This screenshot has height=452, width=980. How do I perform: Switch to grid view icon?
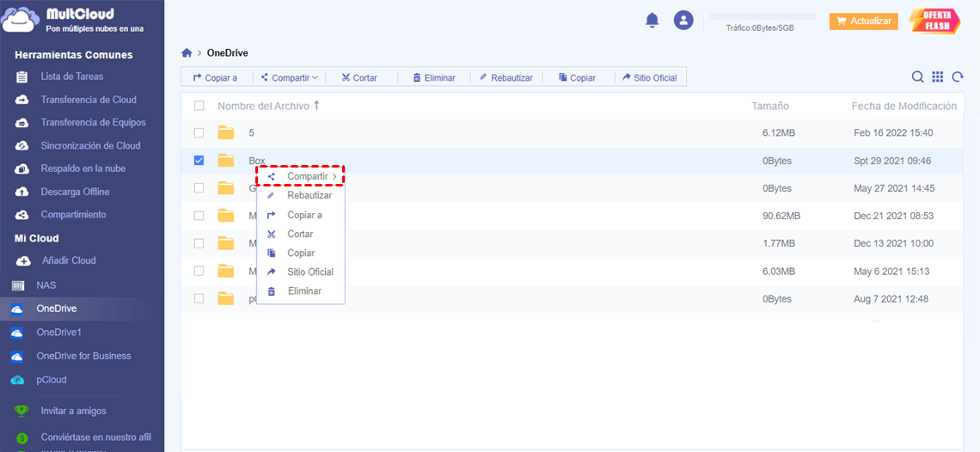(x=938, y=76)
